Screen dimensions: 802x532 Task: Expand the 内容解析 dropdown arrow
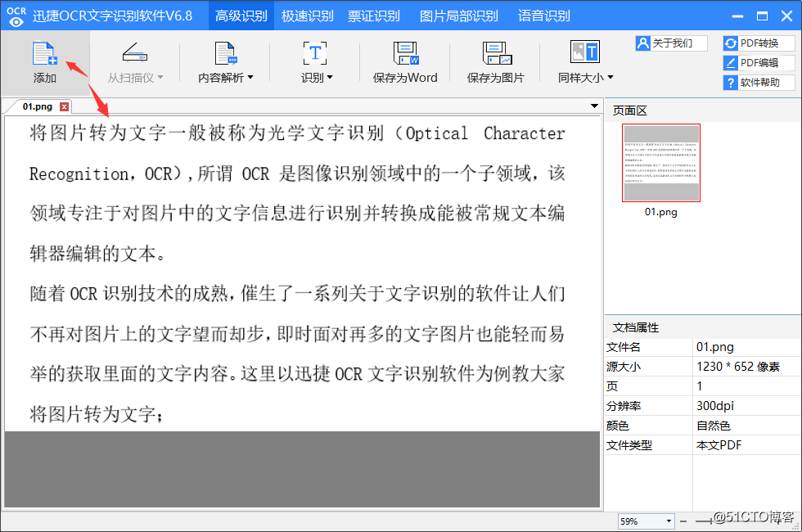(250, 77)
